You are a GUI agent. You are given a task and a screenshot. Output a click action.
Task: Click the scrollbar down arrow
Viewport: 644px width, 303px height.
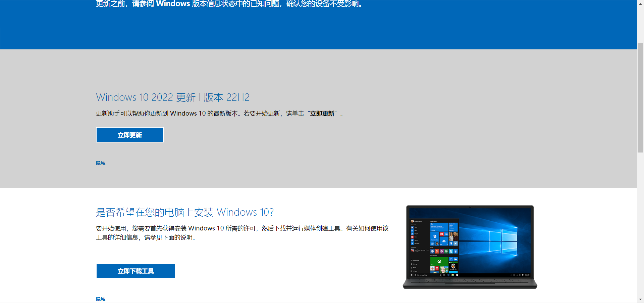[640, 299]
